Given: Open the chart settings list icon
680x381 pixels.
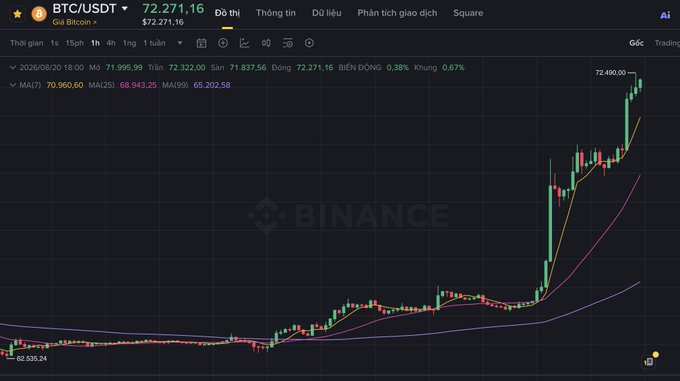Looking at the screenshot, I should 288,43.
